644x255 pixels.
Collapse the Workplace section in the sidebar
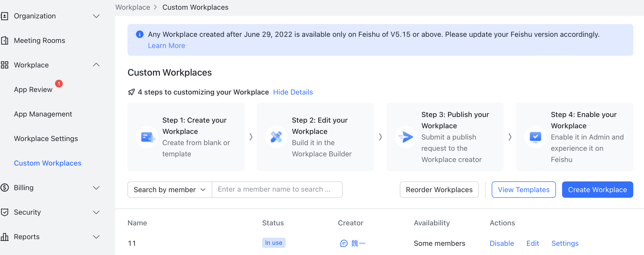coord(96,65)
